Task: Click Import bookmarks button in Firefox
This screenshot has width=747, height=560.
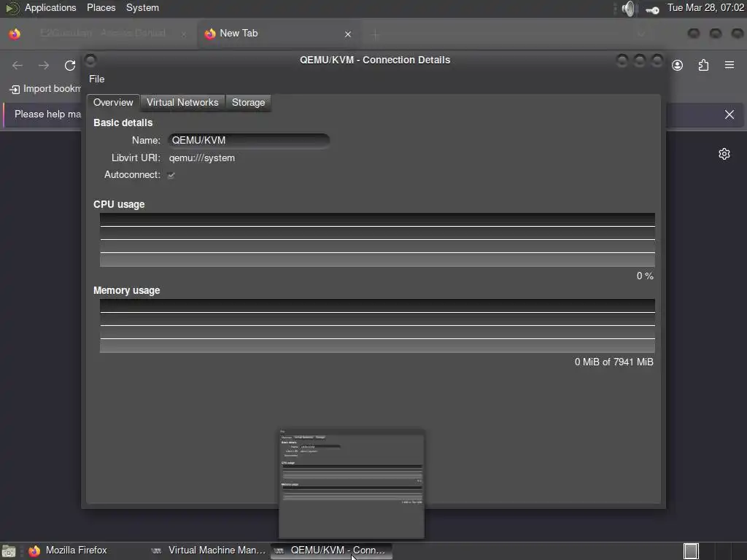Action: [x=45, y=89]
